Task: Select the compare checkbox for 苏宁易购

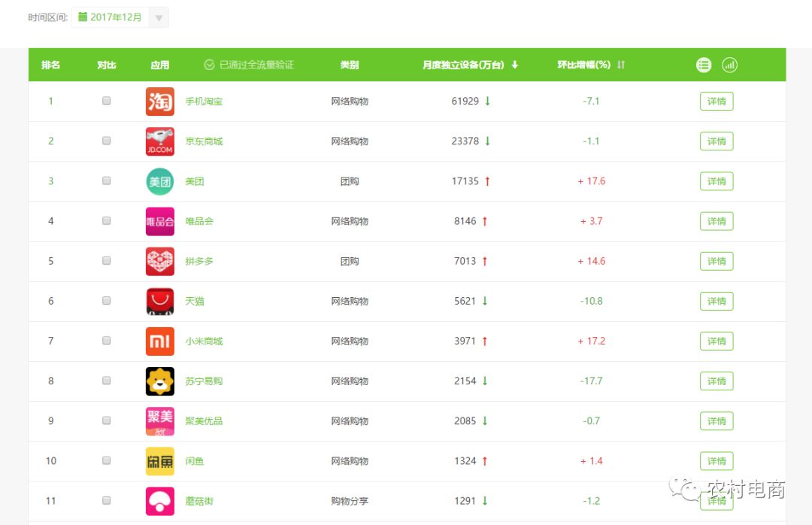Action: tap(107, 381)
